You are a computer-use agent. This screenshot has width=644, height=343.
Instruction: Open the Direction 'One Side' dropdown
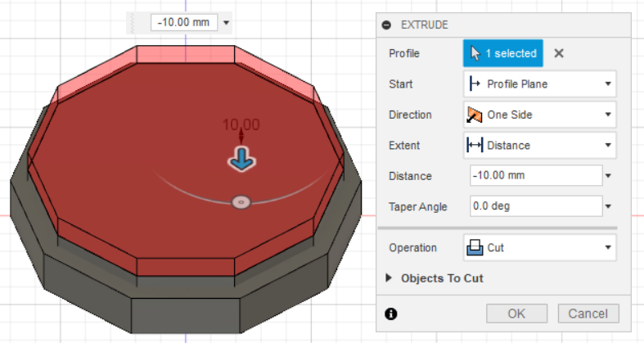tap(540, 115)
